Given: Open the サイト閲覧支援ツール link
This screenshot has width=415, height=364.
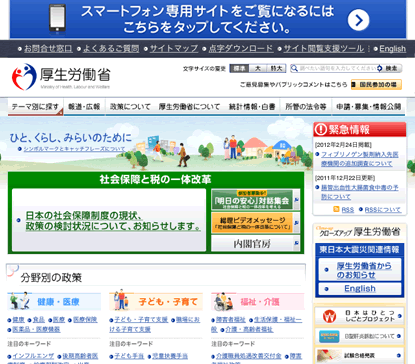Looking at the screenshot, I should [x=324, y=49].
